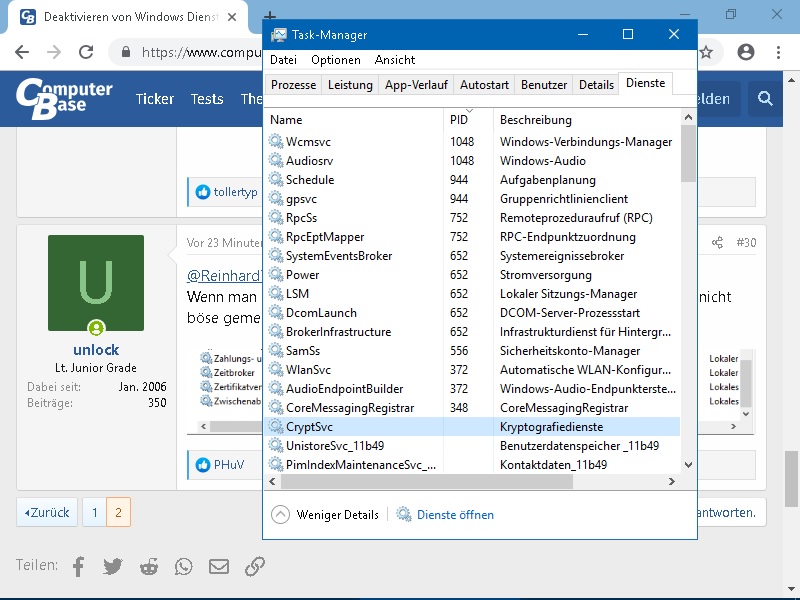Image resolution: width=800 pixels, height=600 pixels.
Task: Open the unlock user profile link
Action: pos(96,349)
